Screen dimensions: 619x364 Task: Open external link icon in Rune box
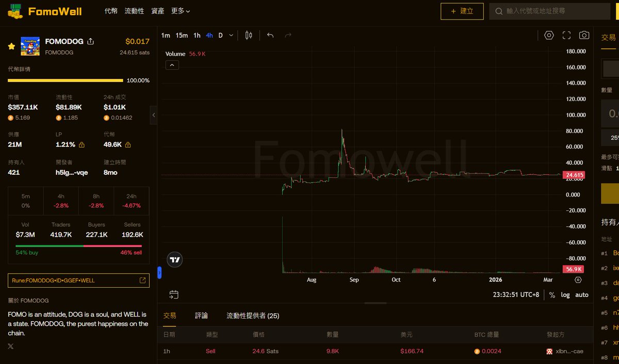142,280
